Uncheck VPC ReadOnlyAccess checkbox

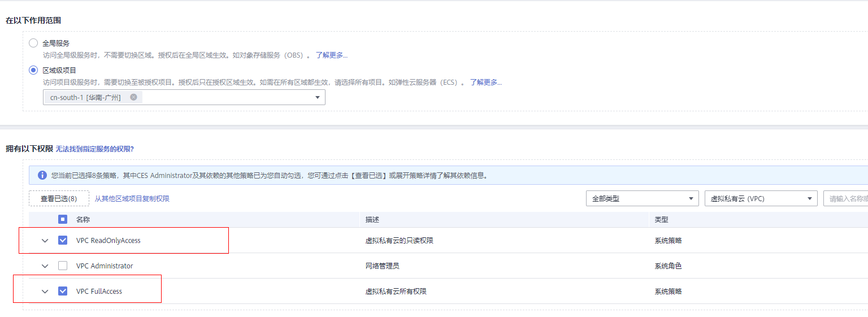click(63, 240)
